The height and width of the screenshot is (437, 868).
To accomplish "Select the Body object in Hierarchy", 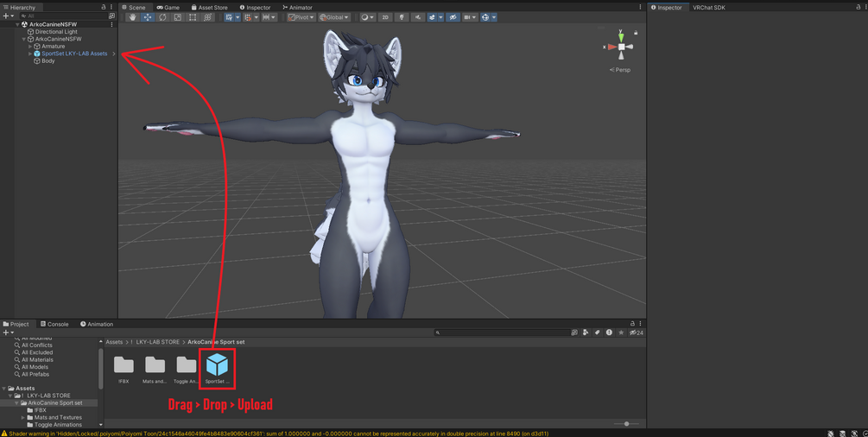I will click(x=48, y=61).
